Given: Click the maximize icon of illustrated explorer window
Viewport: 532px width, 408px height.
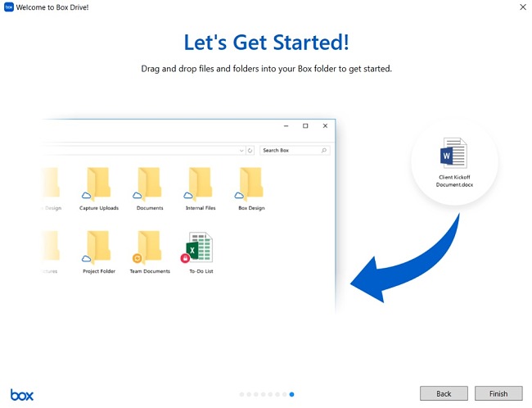Looking at the screenshot, I should [305, 125].
